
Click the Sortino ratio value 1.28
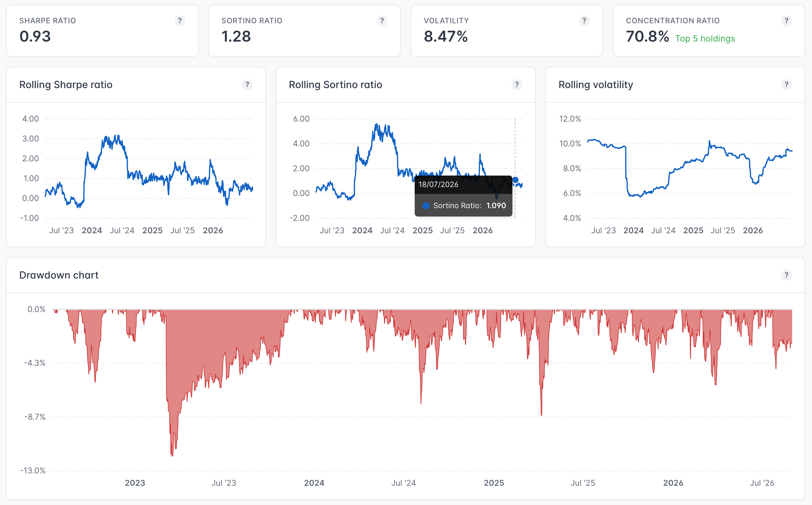click(236, 36)
